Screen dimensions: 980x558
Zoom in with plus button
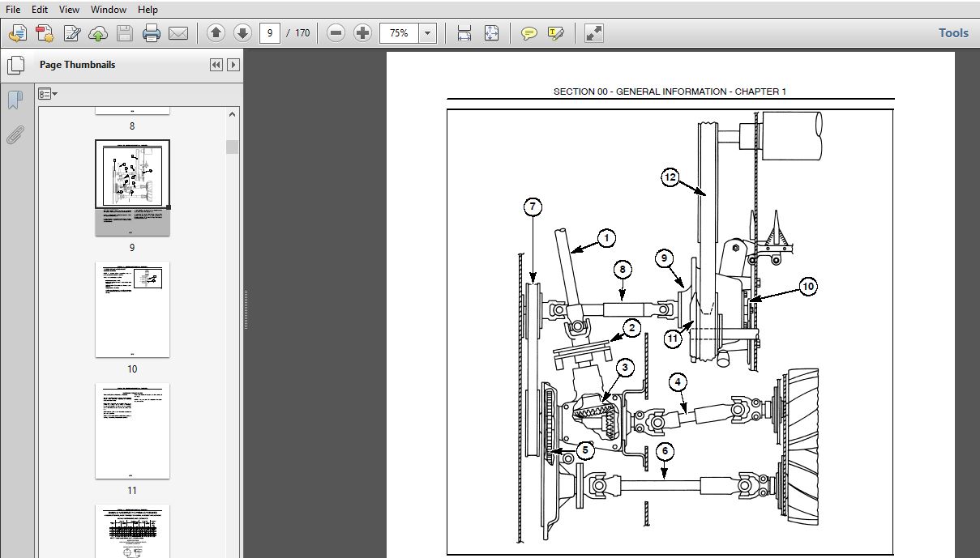[x=363, y=33]
